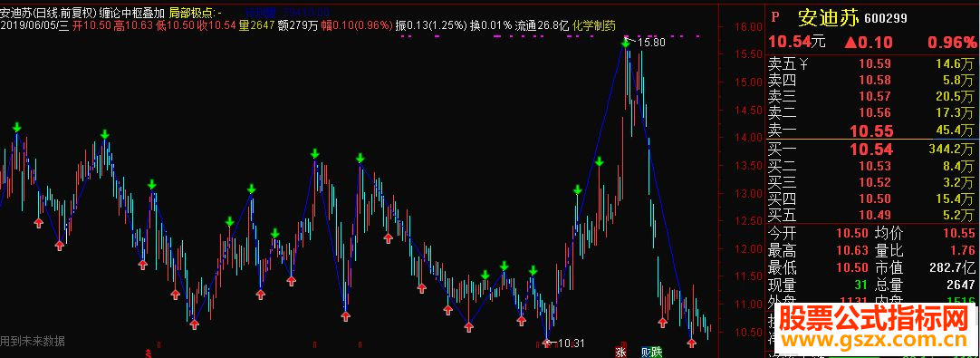The height and width of the screenshot is (358, 980).
Task: Click the 高10.63 value in chart header
Action: point(133,25)
